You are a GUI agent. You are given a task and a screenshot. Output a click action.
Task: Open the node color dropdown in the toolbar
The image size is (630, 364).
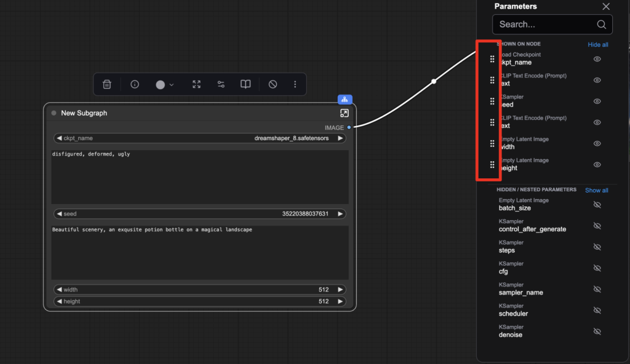[x=164, y=84]
